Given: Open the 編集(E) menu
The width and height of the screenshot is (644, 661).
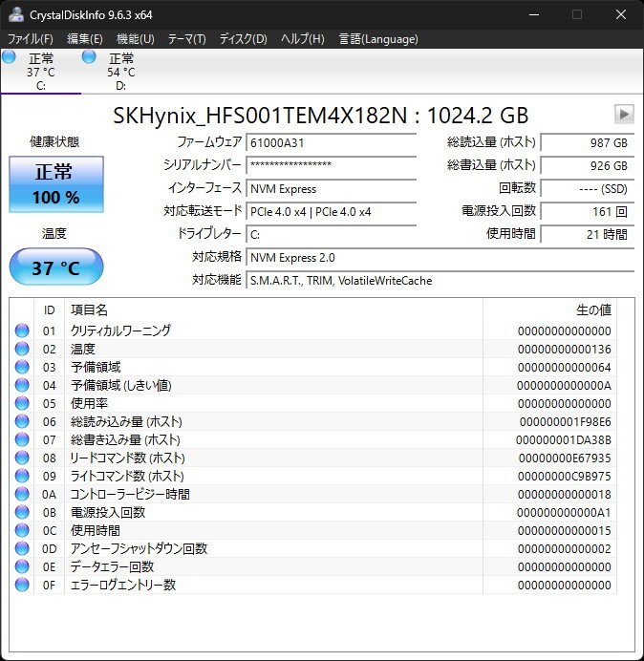Looking at the screenshot, I should click(85, 39).
